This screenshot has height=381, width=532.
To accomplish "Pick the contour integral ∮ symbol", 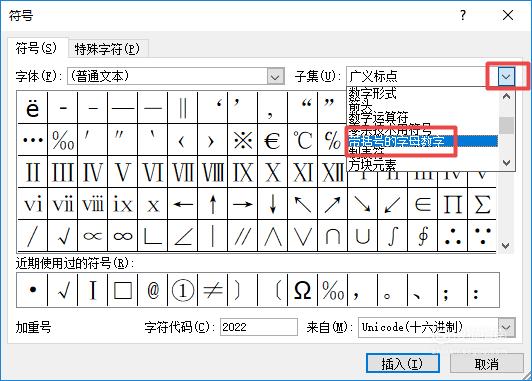I will tap(422, 236).
